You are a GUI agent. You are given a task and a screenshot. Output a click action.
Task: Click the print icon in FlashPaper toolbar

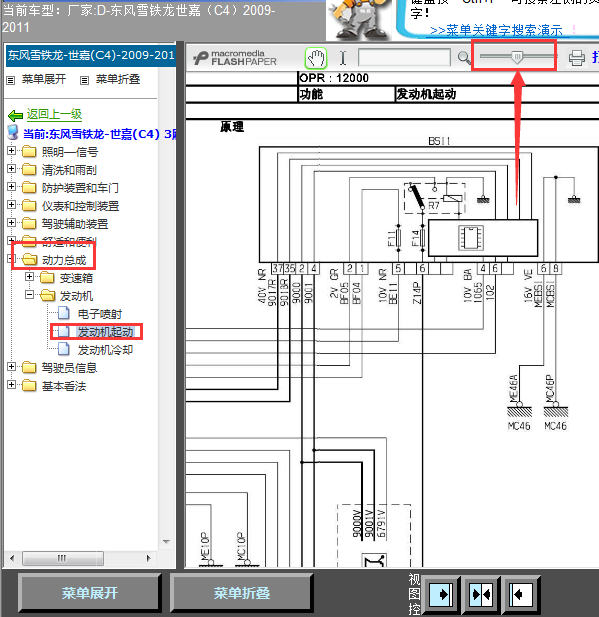click(577, 58)
